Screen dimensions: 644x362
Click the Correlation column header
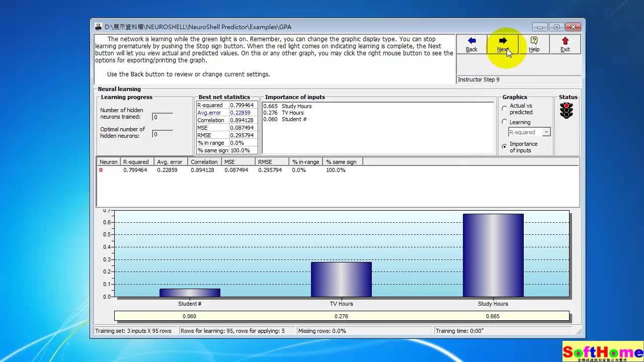pos(204,162)
